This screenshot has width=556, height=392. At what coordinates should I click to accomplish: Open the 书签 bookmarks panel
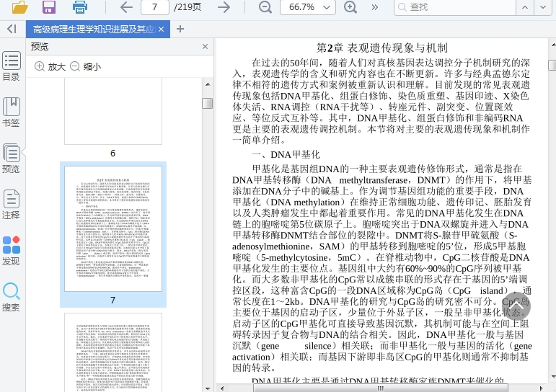(12, 112)
